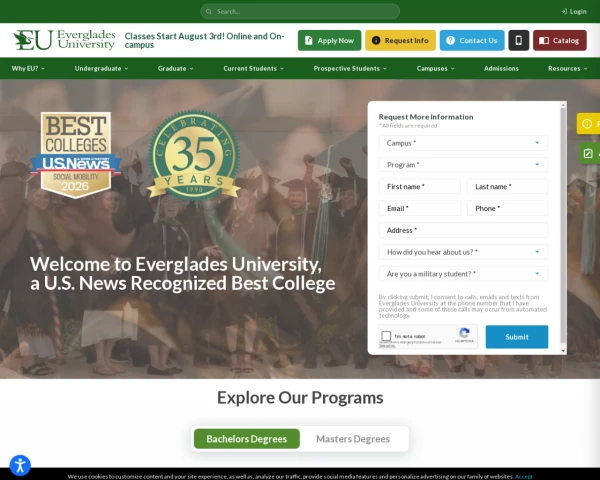600x480 pixels.
Task: Click the form scrollbar up arrow
Action: pyautogui.click(x=563, y=104)
